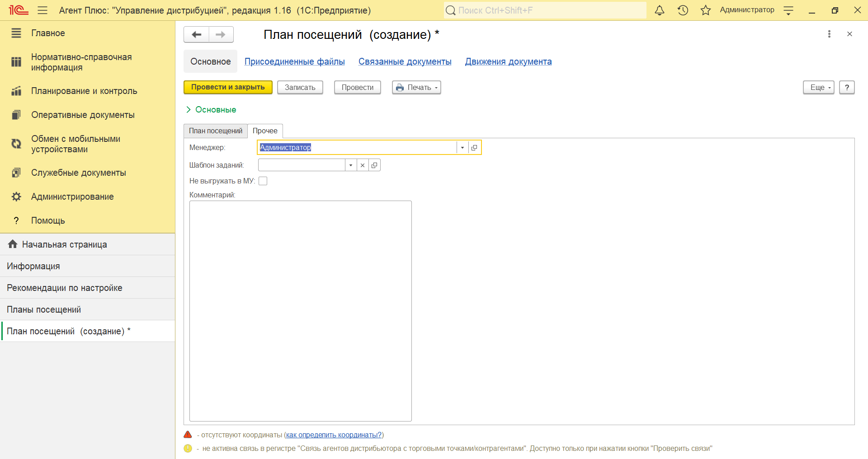Open Информация in open windows panel

87,266
